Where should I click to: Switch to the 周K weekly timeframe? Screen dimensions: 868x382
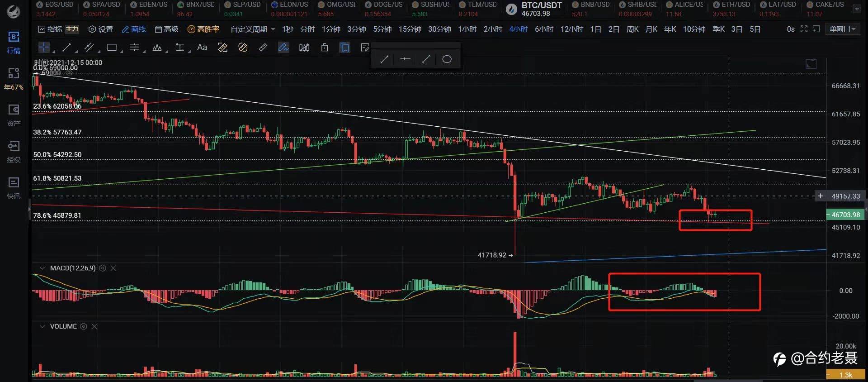tap(632, 29)
